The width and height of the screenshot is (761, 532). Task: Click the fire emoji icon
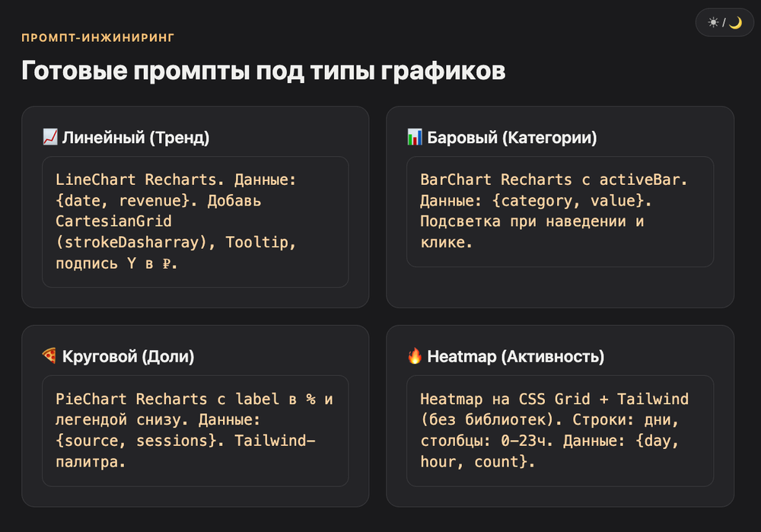pos(415,355)
